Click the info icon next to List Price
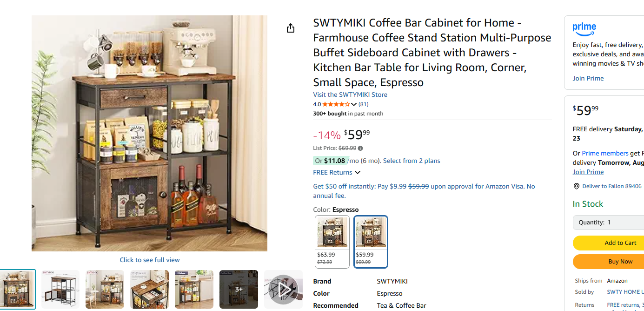The image size is (644, 311). click(360, 148)
